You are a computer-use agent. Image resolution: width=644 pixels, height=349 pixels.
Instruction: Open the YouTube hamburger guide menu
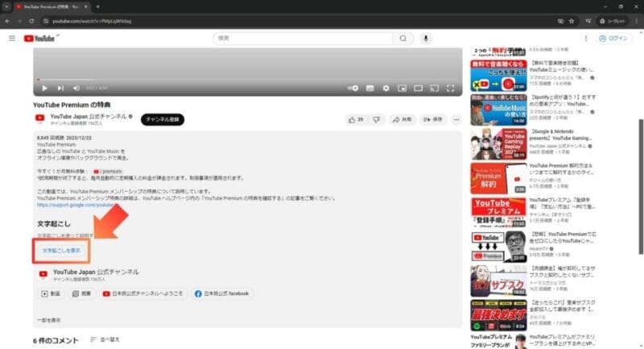12,38
